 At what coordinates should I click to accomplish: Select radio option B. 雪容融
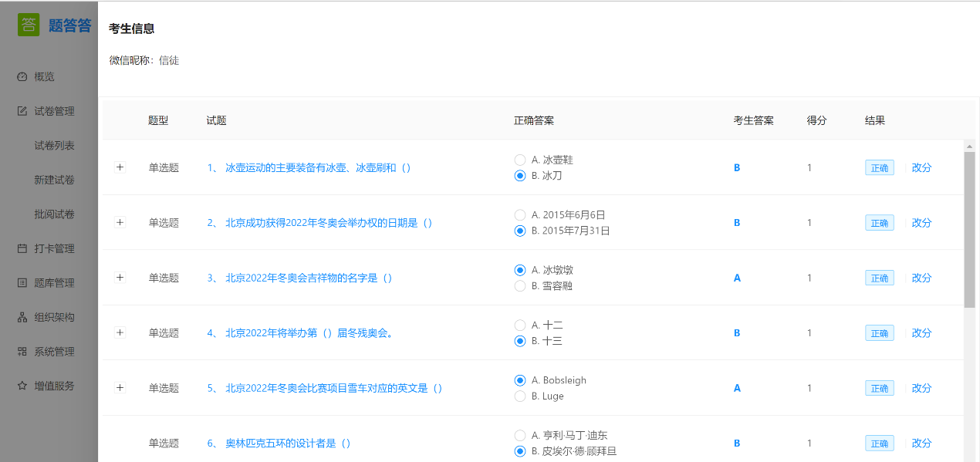point(520,286)
